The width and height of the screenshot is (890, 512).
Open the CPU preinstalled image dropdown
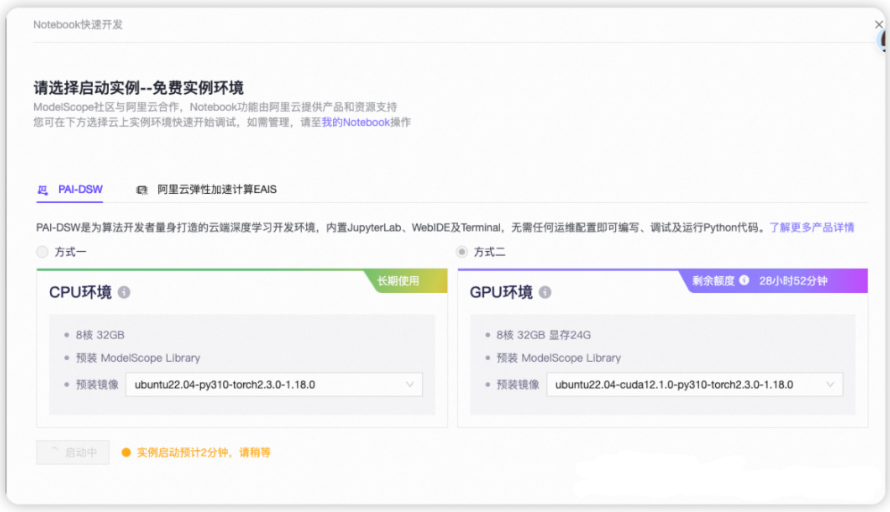274,385
